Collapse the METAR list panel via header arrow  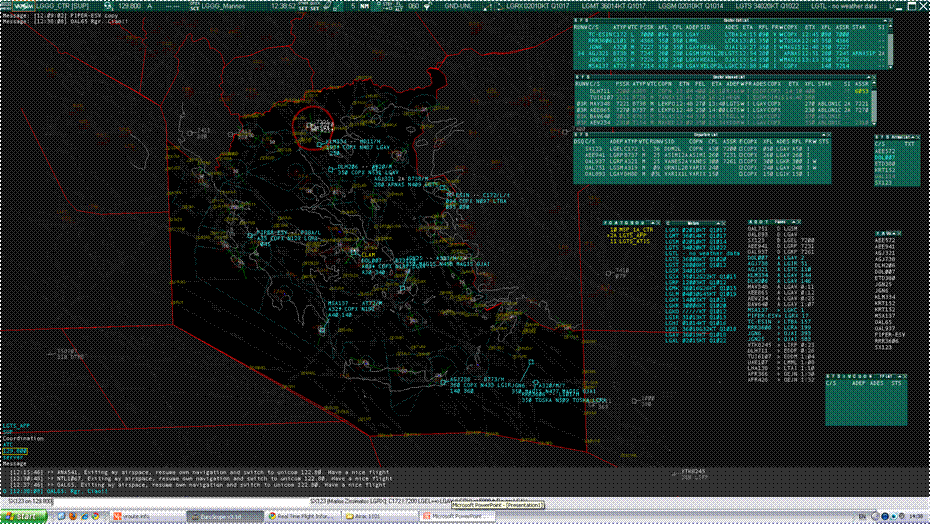click(x=716, y=223)
